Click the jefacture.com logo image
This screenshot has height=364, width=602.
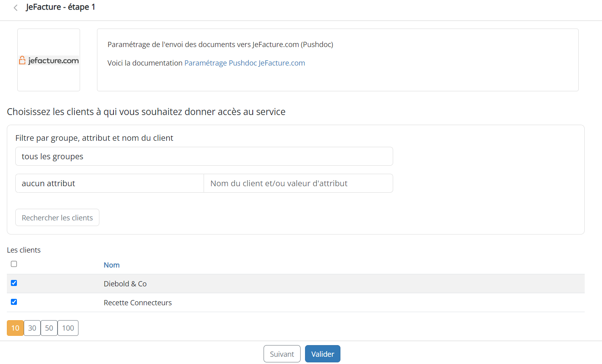pos(49,60)
